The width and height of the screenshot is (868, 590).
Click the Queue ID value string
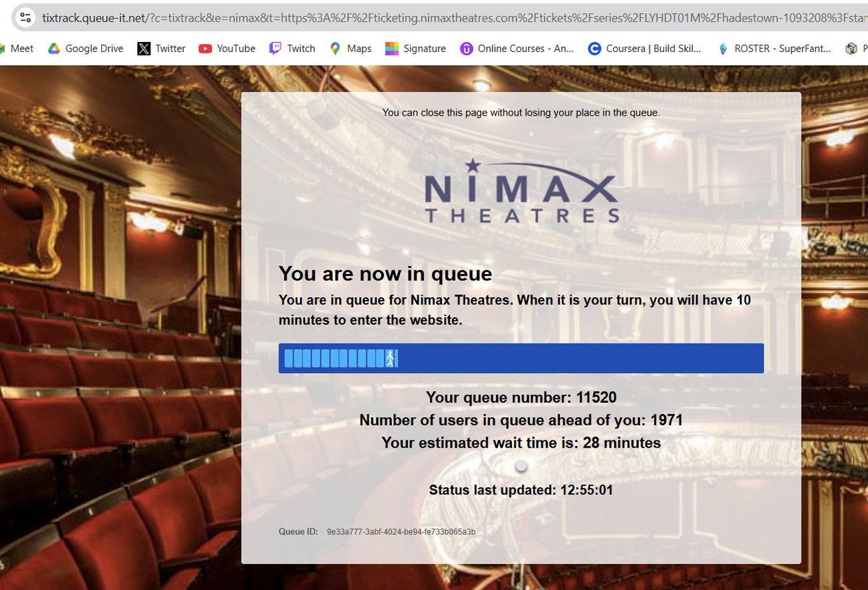click(x=401, y=532)
